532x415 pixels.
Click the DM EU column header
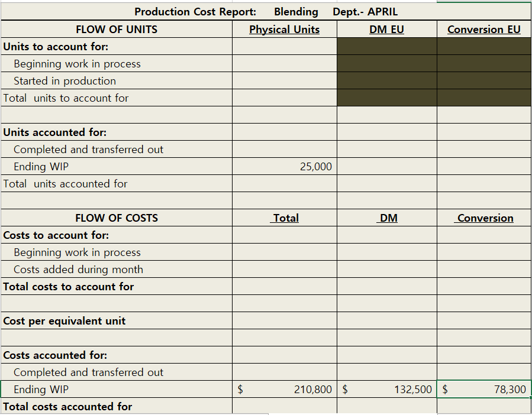(x=386, y=29)
